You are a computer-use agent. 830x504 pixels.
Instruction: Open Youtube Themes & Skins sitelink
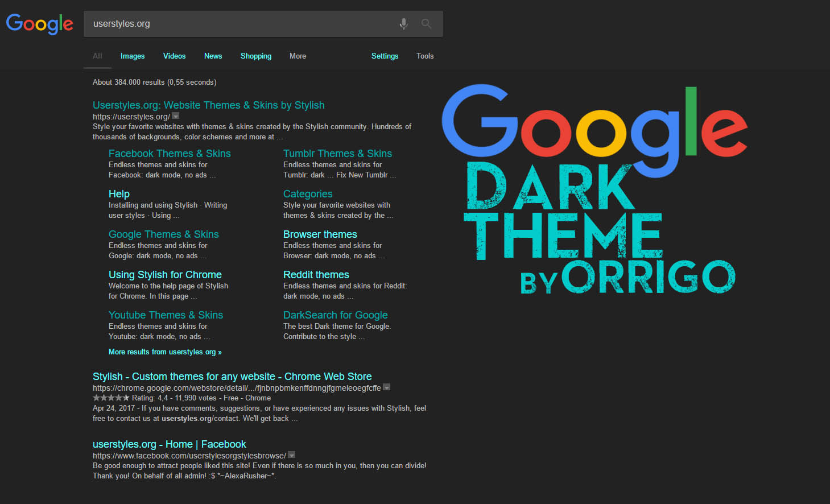pos(166,315)
